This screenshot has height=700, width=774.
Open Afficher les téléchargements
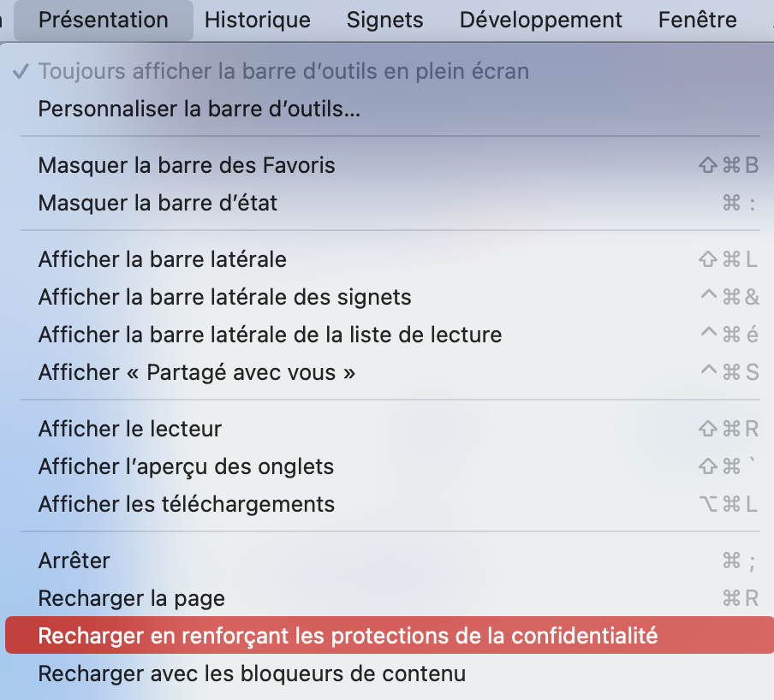click(187, 504)
